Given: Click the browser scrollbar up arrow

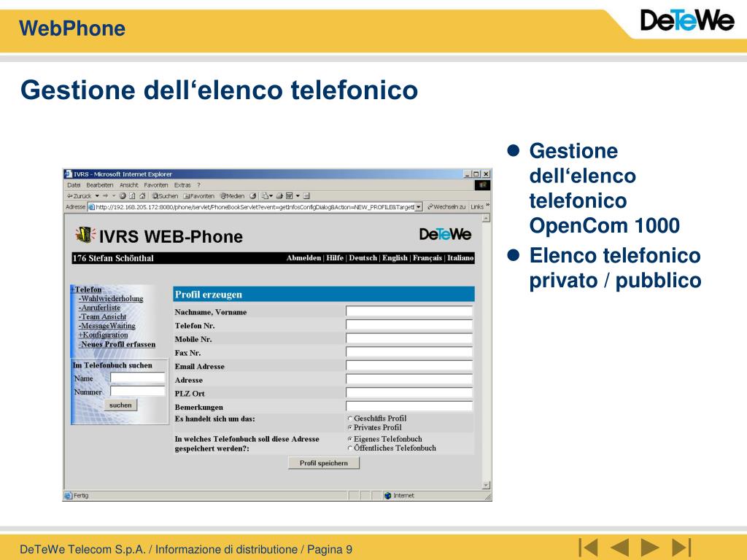Looking at the screenshot, I should point(486,219).
